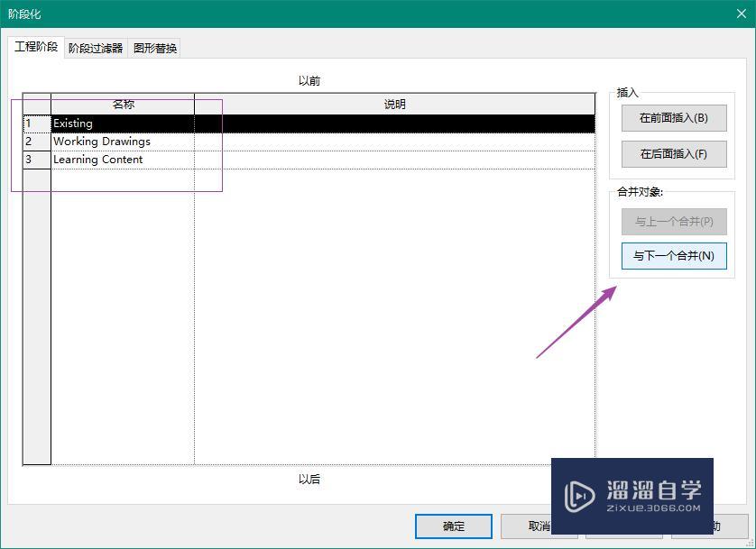Open the 阶段过滤器 tab
Viewport: 756px width, 549px height.
[x=96, y=48]
